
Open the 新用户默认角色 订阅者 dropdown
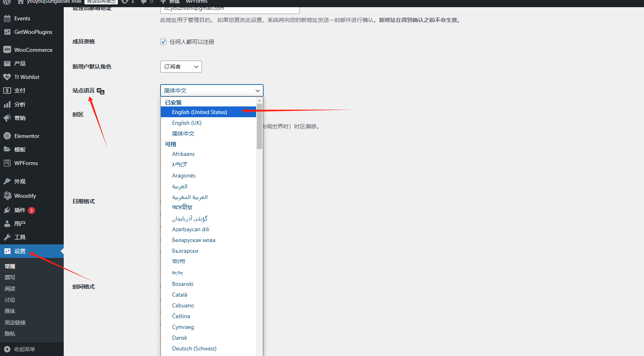pos(181,67)
